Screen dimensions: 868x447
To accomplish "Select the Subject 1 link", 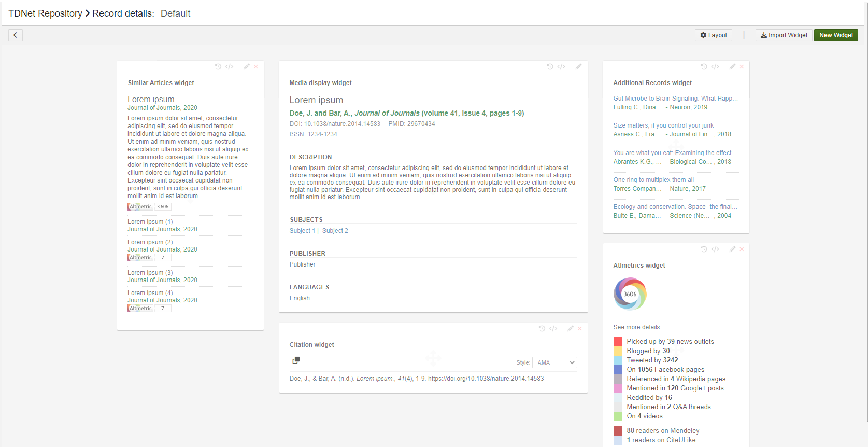I will coord(302,231).
